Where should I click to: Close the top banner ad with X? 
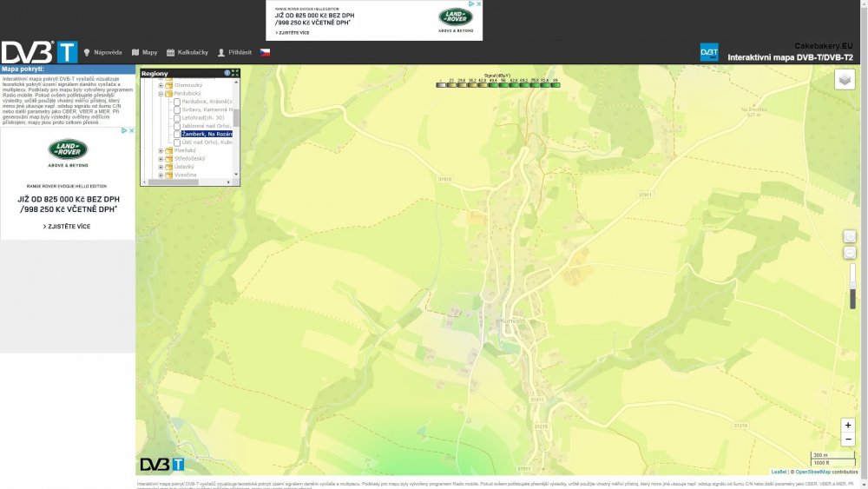coord(479,3)
